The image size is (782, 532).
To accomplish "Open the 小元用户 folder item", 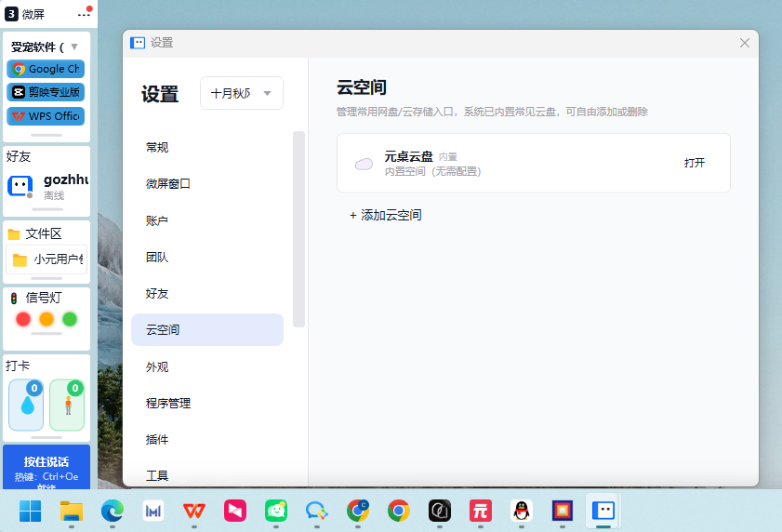I will coord(46,259).
